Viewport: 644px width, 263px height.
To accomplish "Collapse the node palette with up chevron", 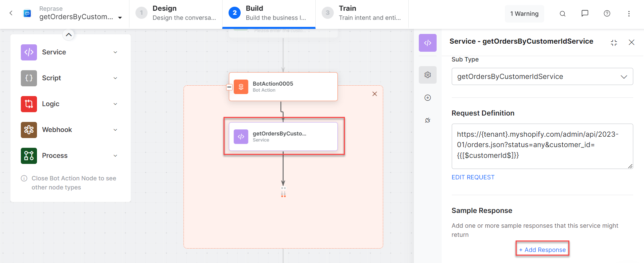I will pyautogui.click(x=68, y=35).
